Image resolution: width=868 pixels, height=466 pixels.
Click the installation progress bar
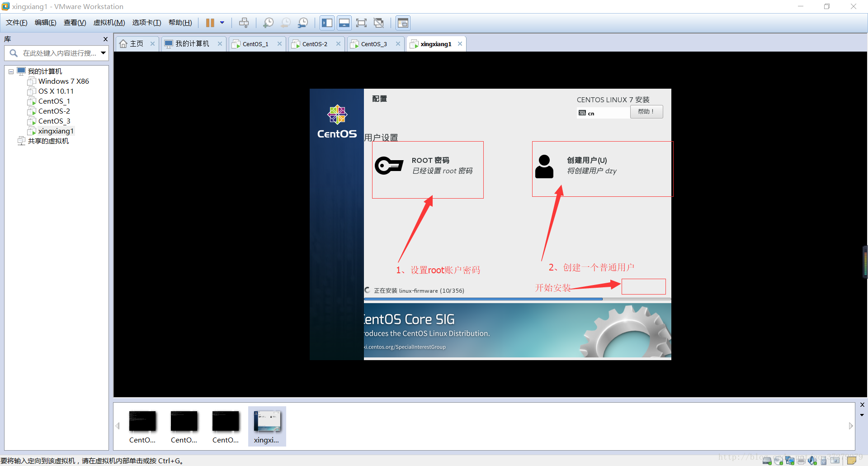tap(517, 299)
